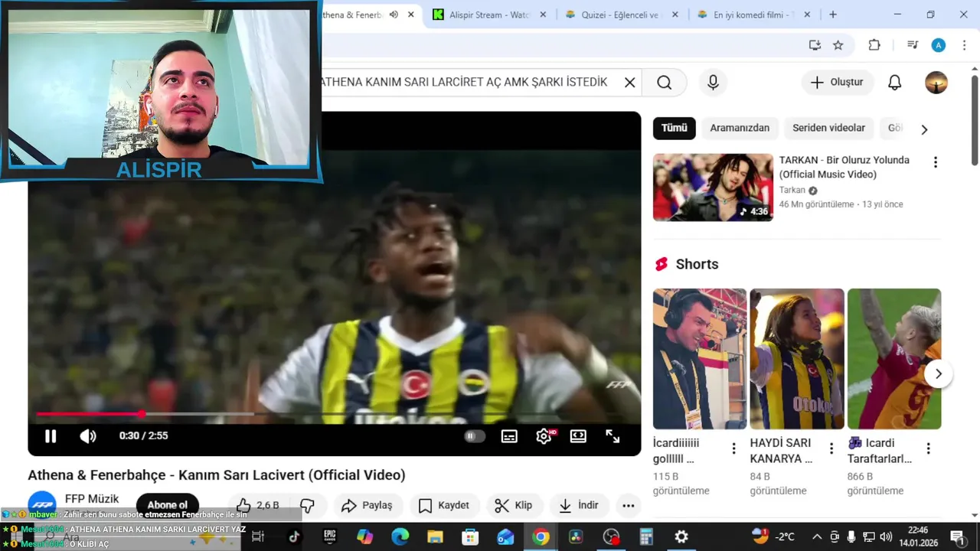
Task: Click the Kaydet save button
Action: point(444,505)
